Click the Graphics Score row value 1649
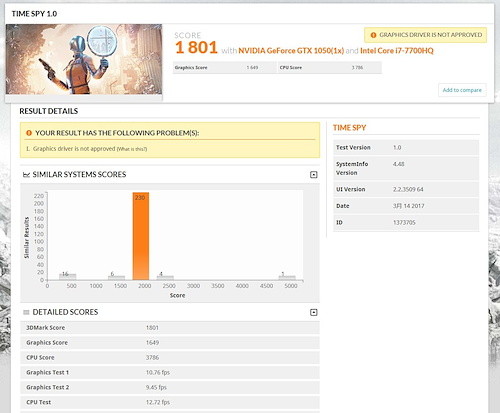The image size is (500, 413). pos(152,343)
